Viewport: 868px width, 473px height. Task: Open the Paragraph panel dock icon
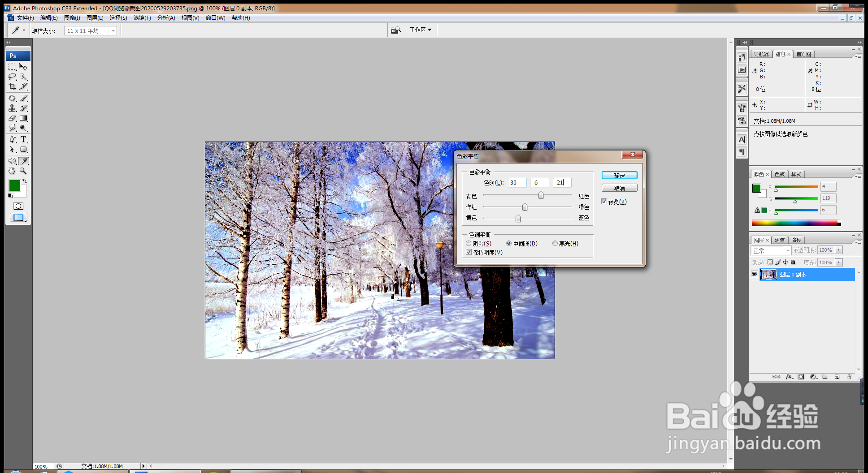click(x=742, y=152)
